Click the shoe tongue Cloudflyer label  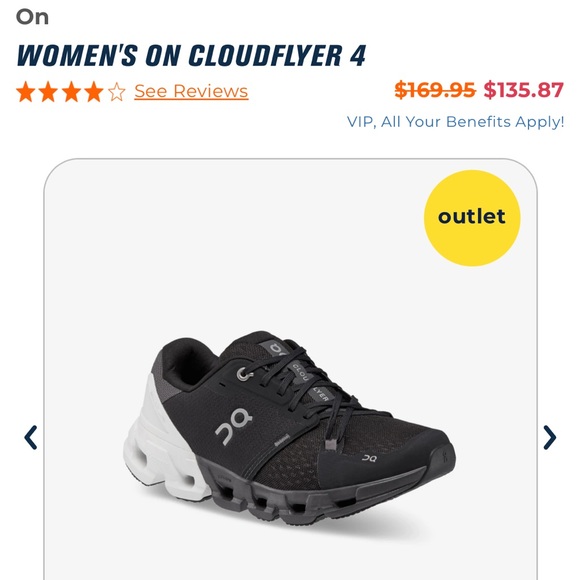pos(310,382)
